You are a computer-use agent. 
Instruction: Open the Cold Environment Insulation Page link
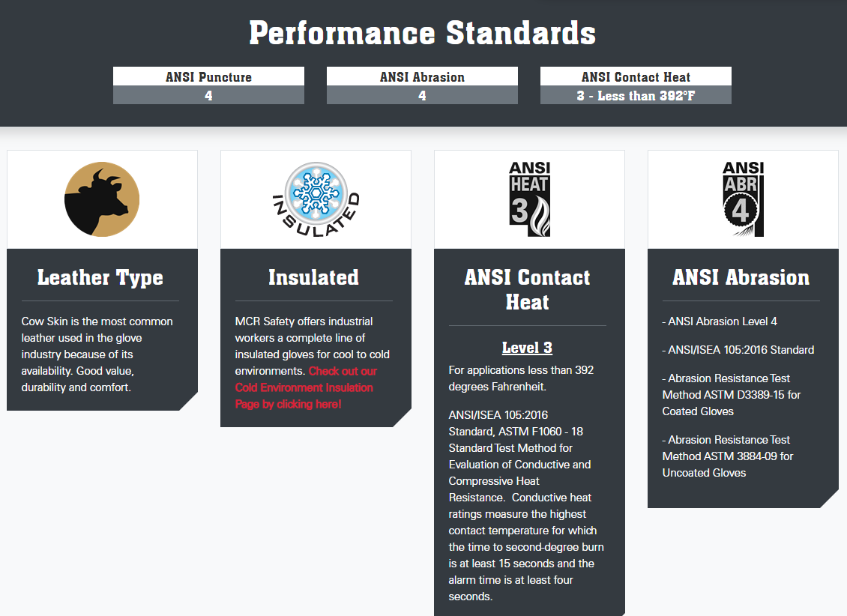[x=306, y=387]
